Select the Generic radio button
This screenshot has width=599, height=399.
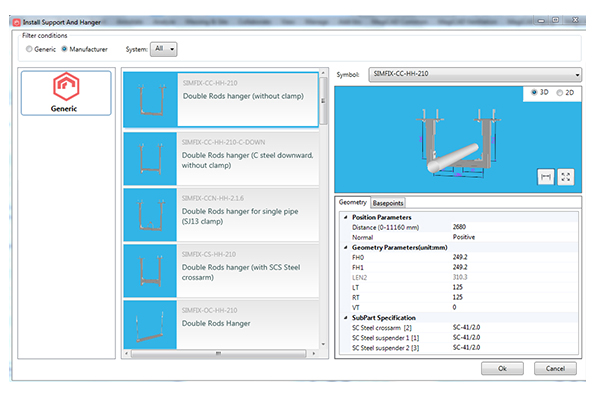[29, 49]
